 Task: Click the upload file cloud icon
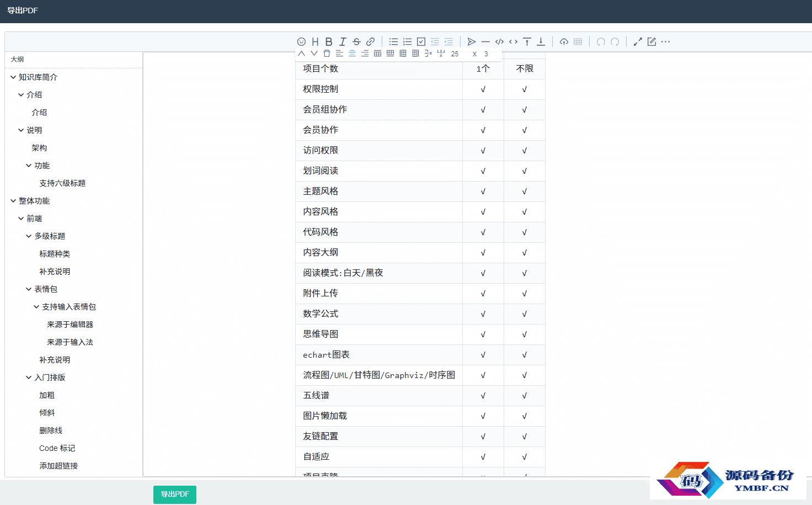click(x=564, y=42)
